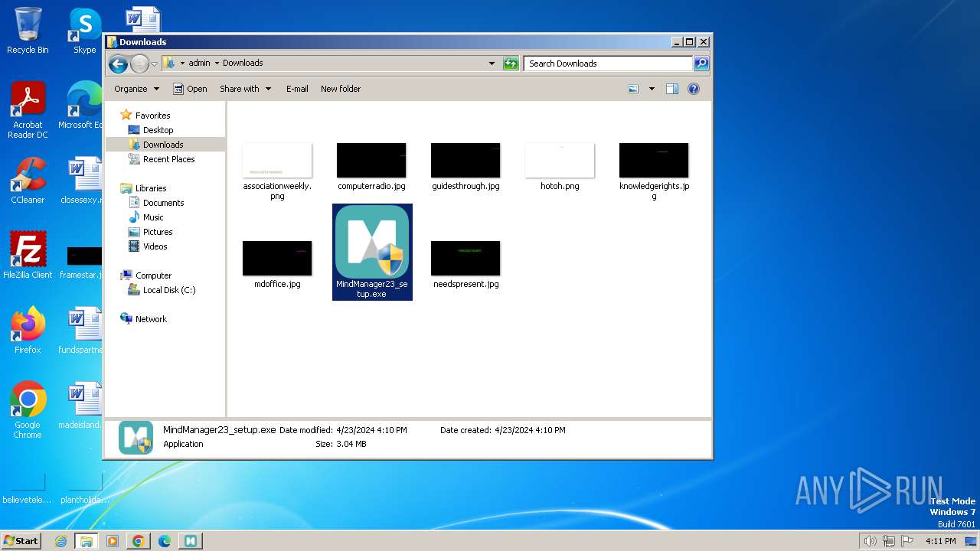
Task: Select the needspresent.jpg thumbnail
Action: coord(465,258)
